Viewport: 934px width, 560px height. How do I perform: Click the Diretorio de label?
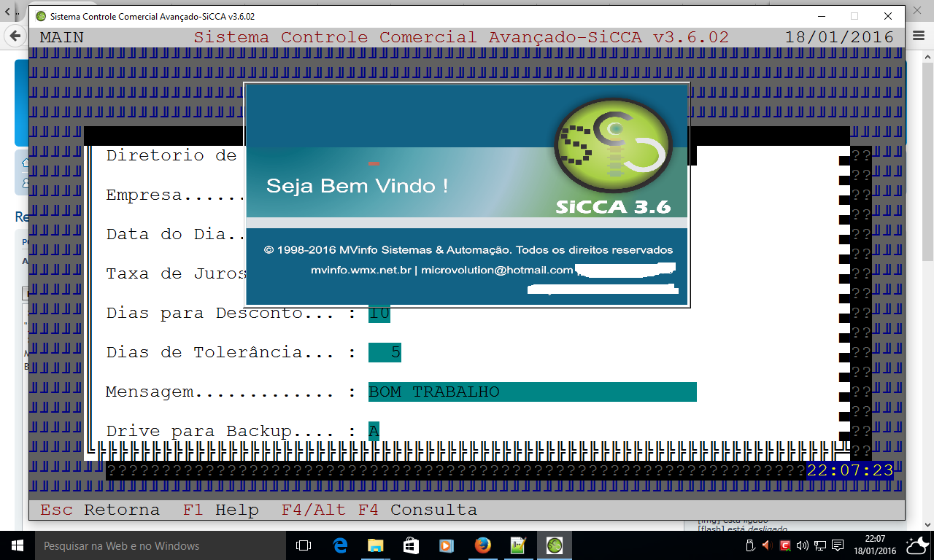171,155
